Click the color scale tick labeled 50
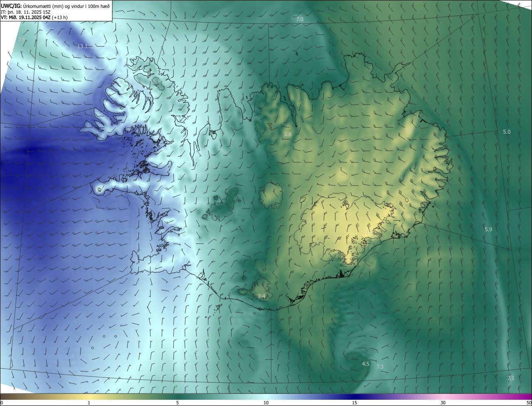This screenshot has width=532, height=406. [529, 403]
